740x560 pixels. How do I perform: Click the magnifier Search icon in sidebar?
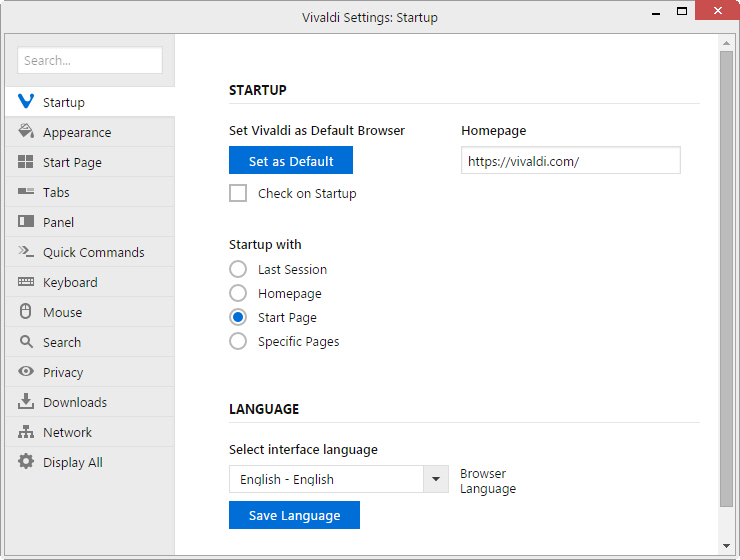[x=26, y=342]
